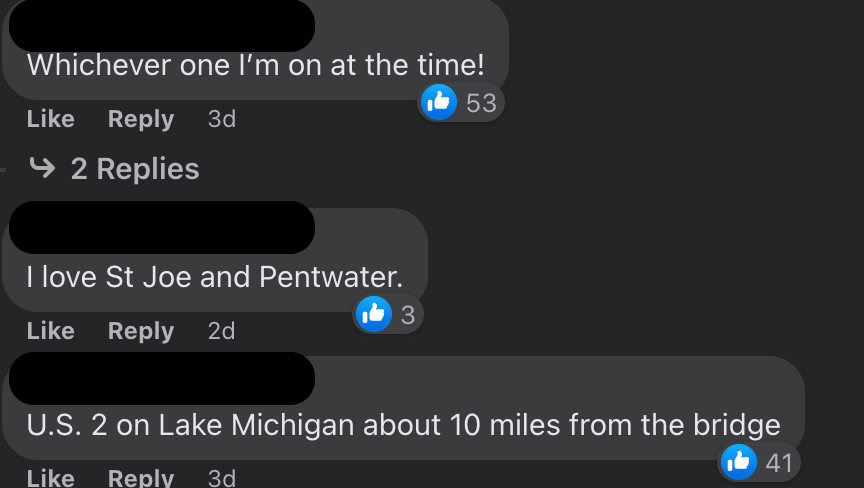View the 3 reactions count on the Pentwater comment
Screen dimensions: 864x488
point(407,316)
